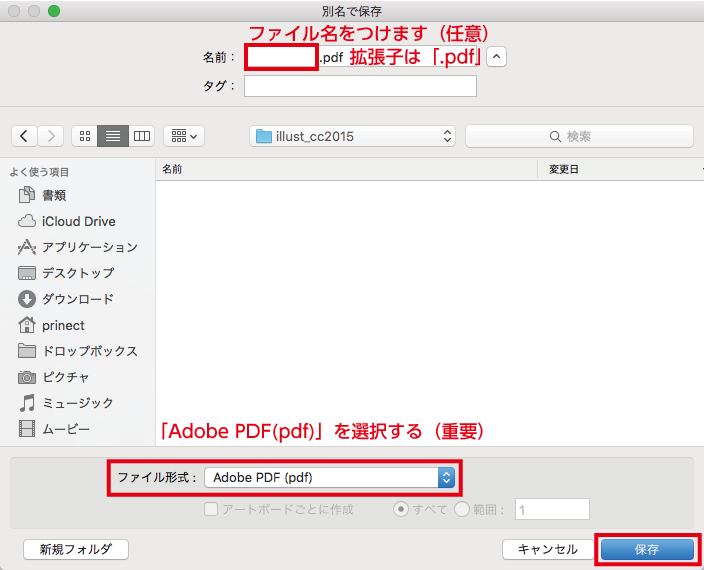
Task: Click the 検索 search field
Action: pyautogui.click(x=579, y=136)
